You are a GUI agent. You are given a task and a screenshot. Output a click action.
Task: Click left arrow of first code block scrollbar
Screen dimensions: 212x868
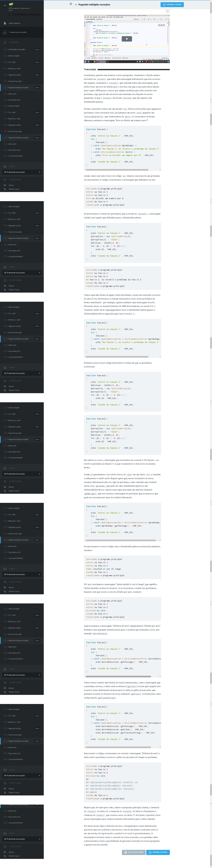85,170
